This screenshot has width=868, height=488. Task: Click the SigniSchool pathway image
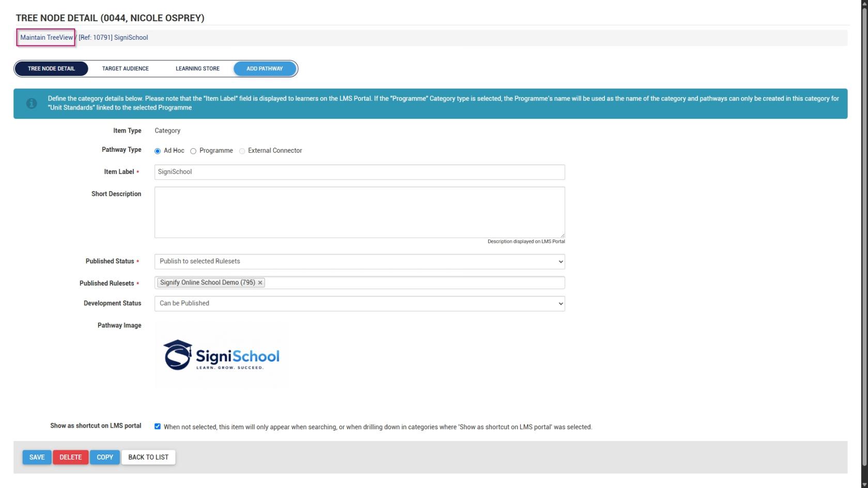(x=221, y=355)
